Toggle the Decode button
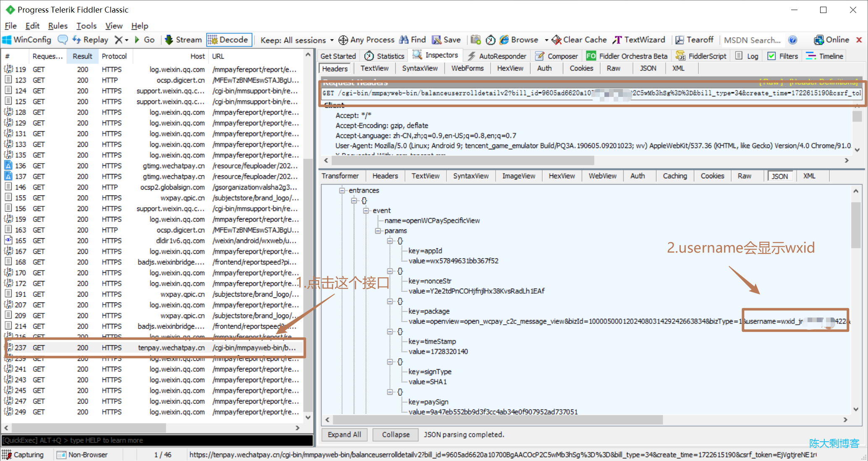Image resolution: width=868 pixels, height=461 pixels. (x=229, y=40)
